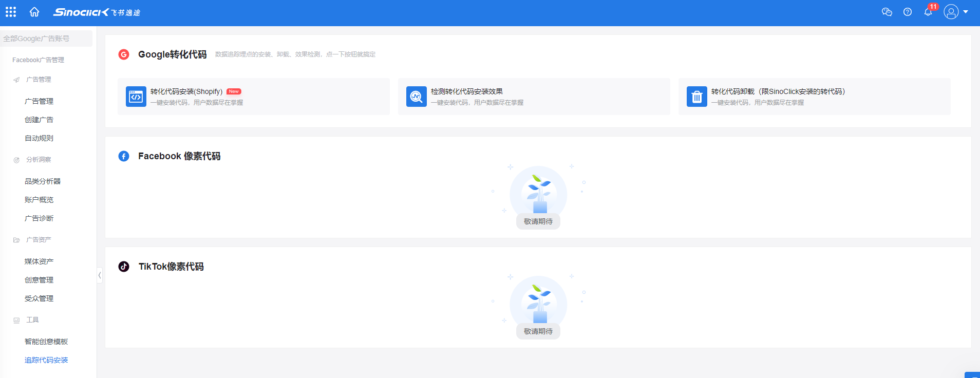Image resolution: width=980 pixels, height=378 pixels.
Task: Click the Facebook 像素代码 heading
Action: pyautogui.click(x=179, y=156)
